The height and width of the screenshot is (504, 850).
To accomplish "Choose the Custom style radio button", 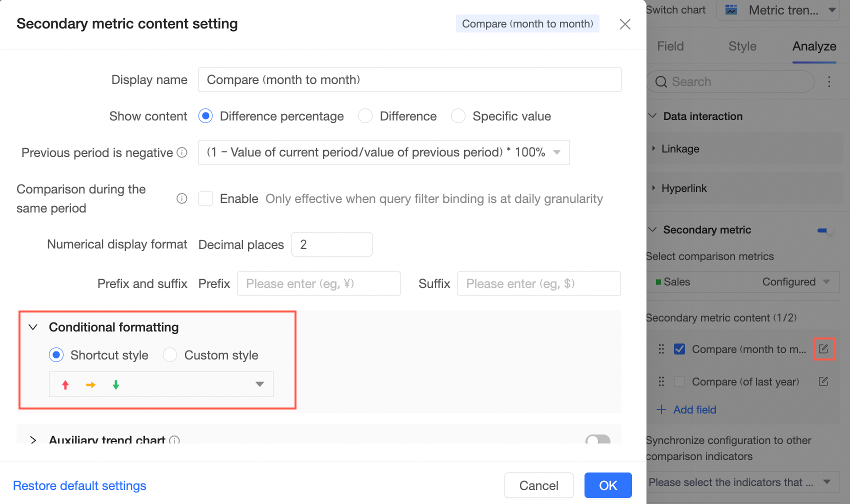I will tap(170, 355).
